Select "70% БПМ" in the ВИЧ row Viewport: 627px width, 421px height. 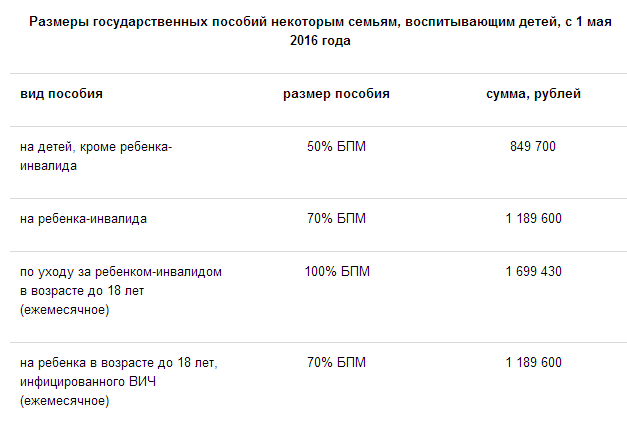336,363
